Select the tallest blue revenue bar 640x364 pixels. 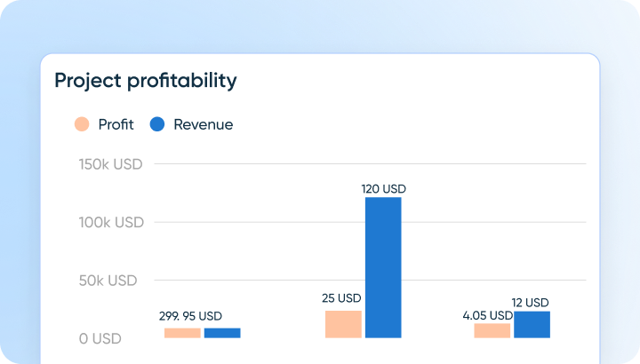383,266
